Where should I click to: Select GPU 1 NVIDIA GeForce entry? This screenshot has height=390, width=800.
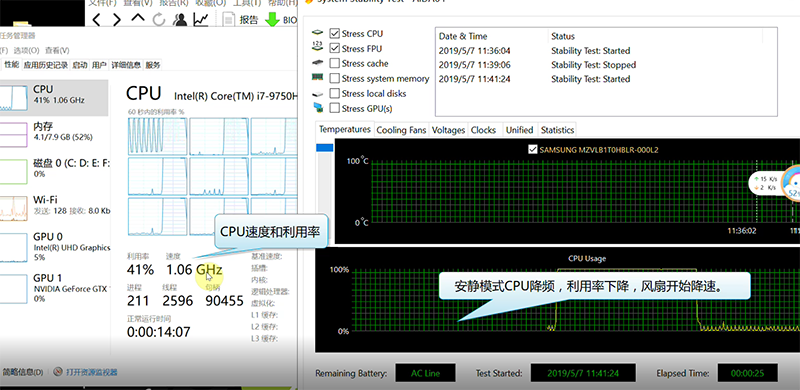(54, 287)
